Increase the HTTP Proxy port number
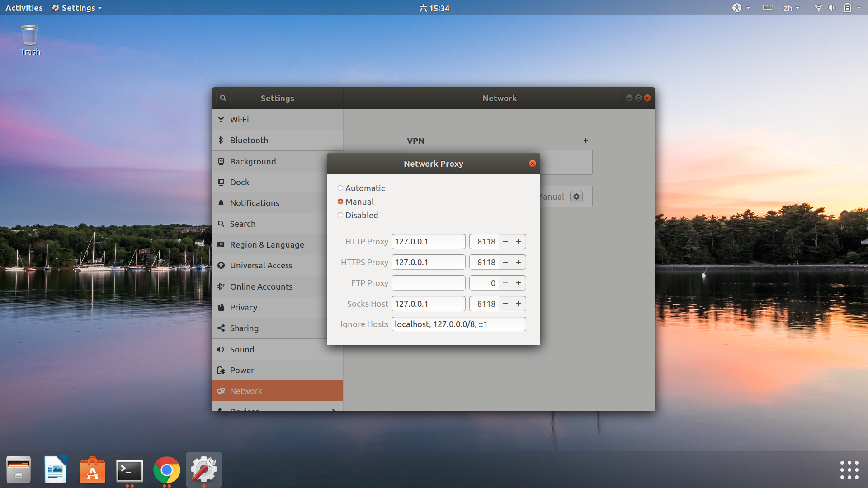Viewport: 868px width, 488px height. pyautogui.click(x=519, y=241)
